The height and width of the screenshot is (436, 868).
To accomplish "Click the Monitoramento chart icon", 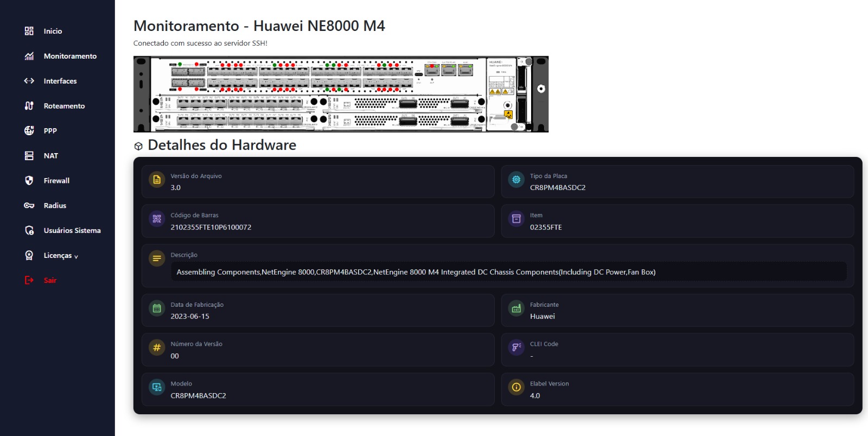I will (x=29, y=56).
